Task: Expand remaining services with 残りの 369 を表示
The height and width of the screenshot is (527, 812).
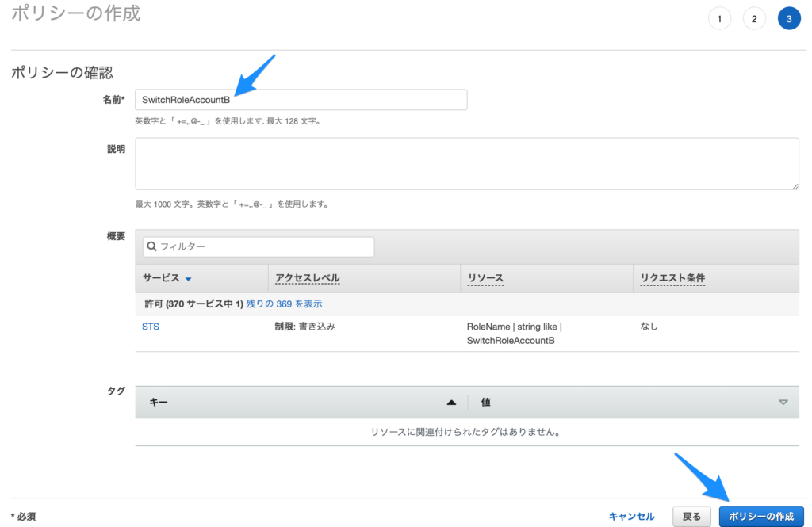Action: pos(284,304)
